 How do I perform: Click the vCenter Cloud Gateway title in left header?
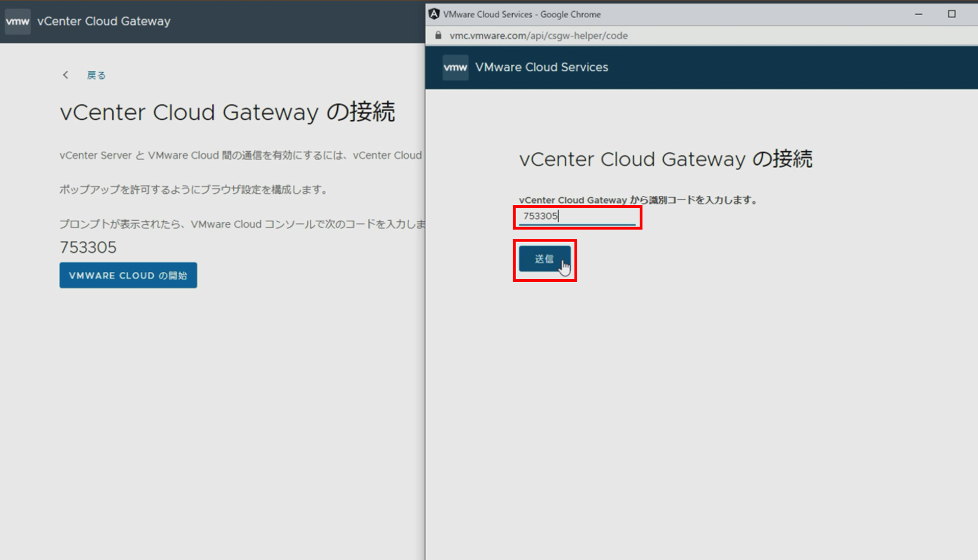tap(104, 21)
